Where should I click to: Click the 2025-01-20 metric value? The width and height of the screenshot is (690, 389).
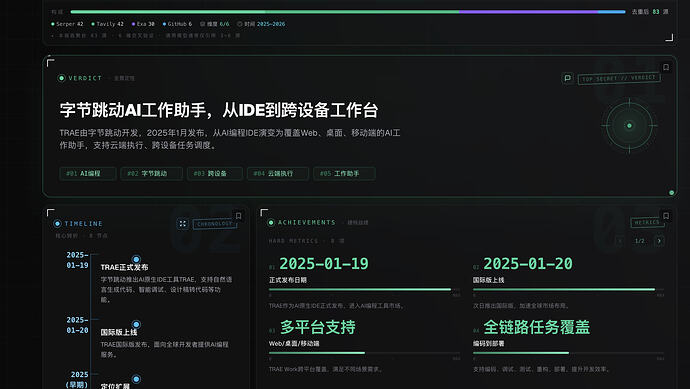click(x=528, y=264)
